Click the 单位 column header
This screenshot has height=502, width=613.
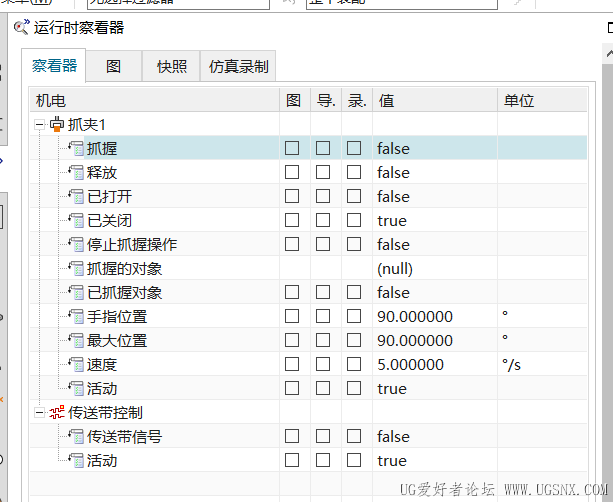point(543,100)
